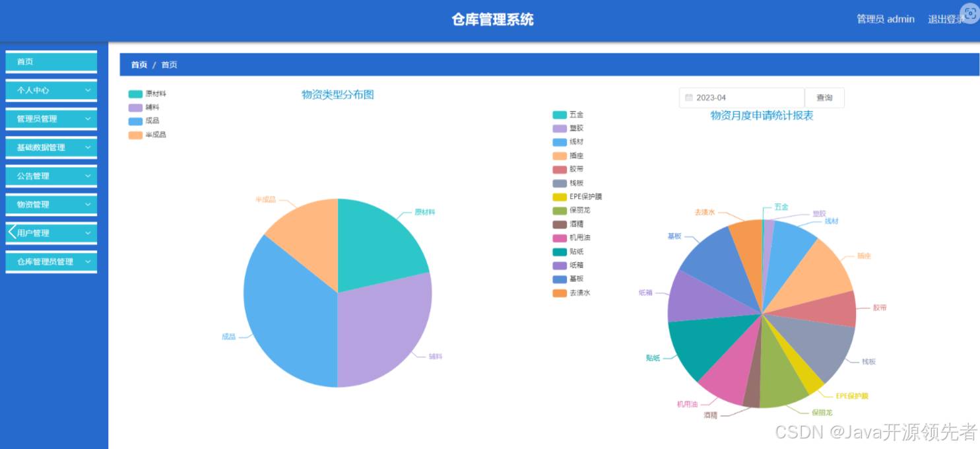This screenshot has width=980, height=449.
Task: Click the second 首页 breadcrumb item
Action: click(x=170, y=65)
